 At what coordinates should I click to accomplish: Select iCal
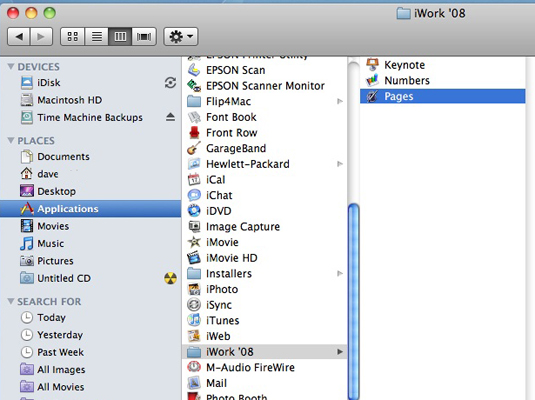click(265, 180)
